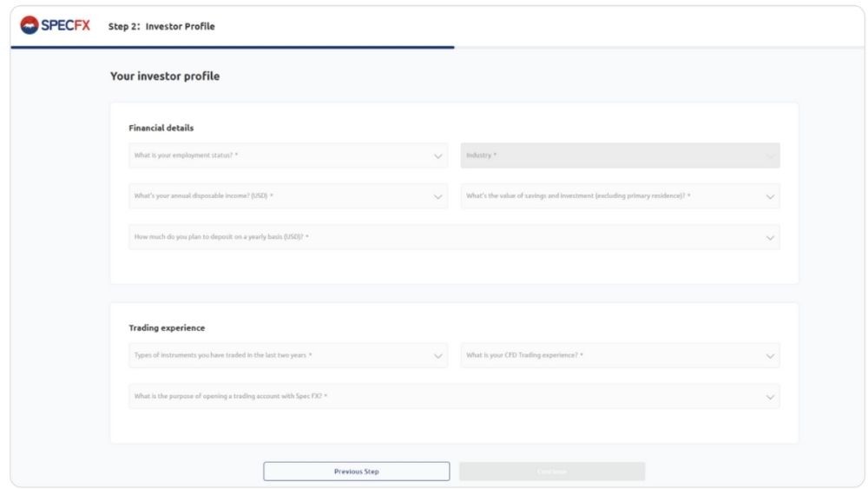Select the annual disposable income (USD) field
Screen dimensions: 868x489
pos(278,196)
